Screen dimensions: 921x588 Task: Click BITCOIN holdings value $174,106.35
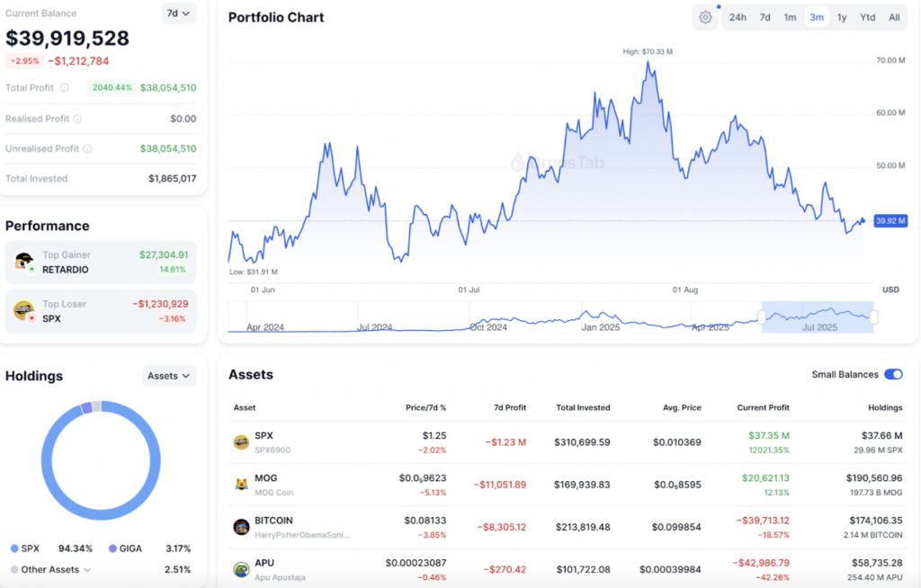876,521
